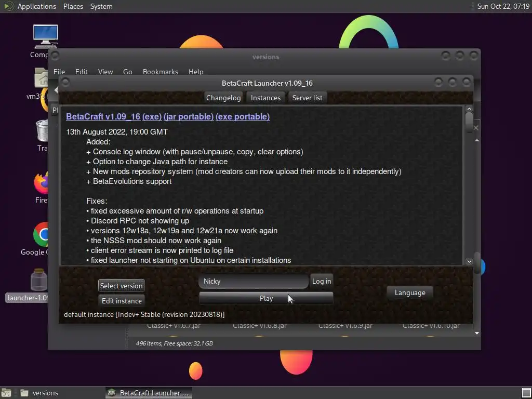This screenshot has height=399, width=532.
Task: Click the Select version button
Action: click(121, 286)
